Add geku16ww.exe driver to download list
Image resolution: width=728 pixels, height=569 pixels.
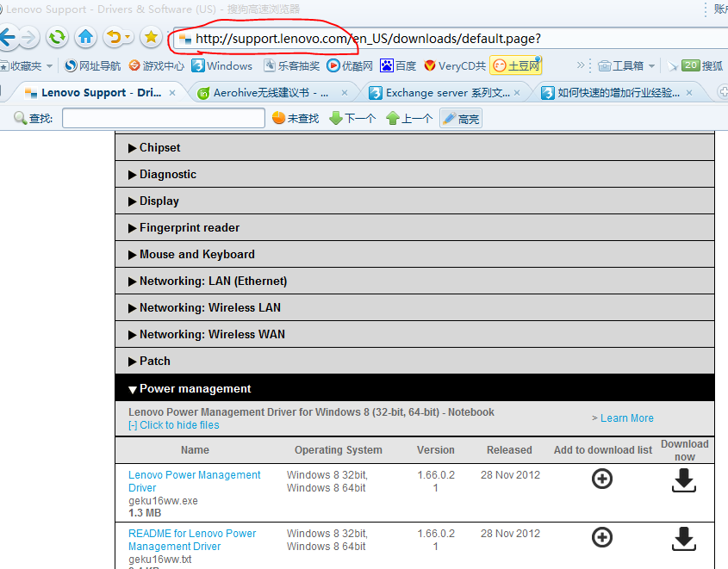click(x=602, y=479)
